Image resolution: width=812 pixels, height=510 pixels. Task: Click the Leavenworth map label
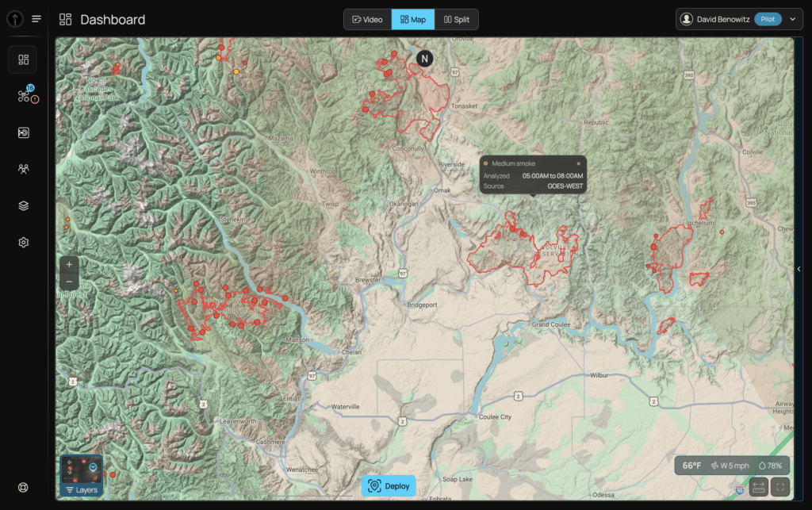point(238,421)
